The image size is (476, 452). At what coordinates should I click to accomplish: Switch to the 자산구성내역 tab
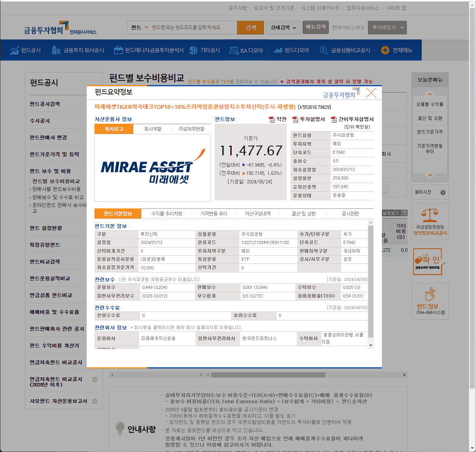258,214
